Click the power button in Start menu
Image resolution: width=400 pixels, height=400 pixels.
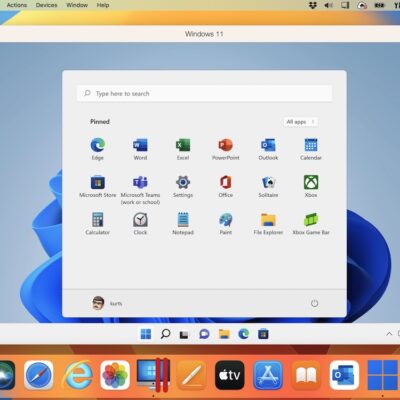tap(314, 303)
